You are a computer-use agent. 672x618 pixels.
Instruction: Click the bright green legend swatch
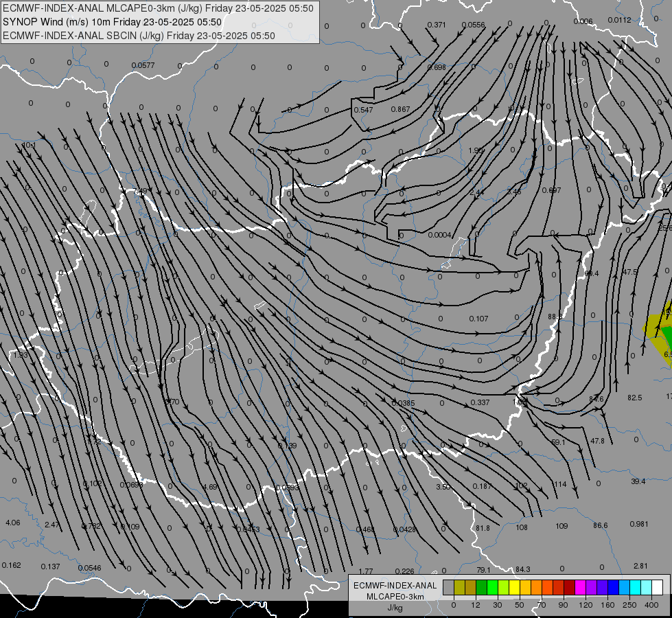[x=493, y=587]
